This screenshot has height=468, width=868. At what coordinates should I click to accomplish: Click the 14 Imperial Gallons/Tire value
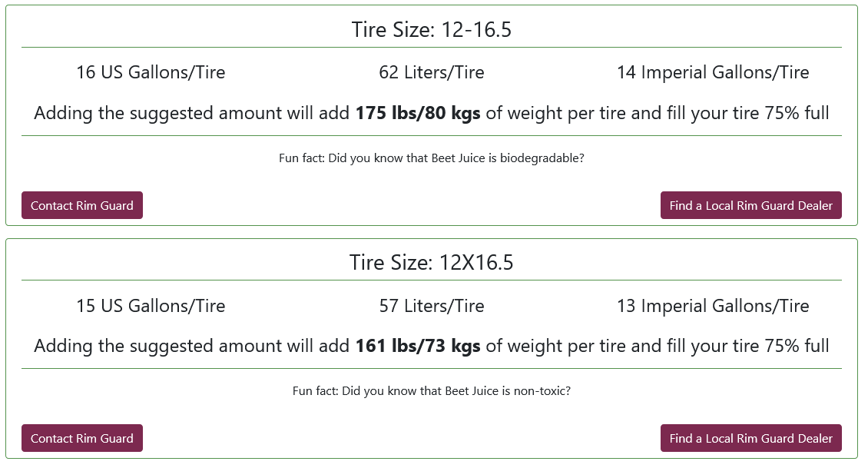[x=713, y=72]
